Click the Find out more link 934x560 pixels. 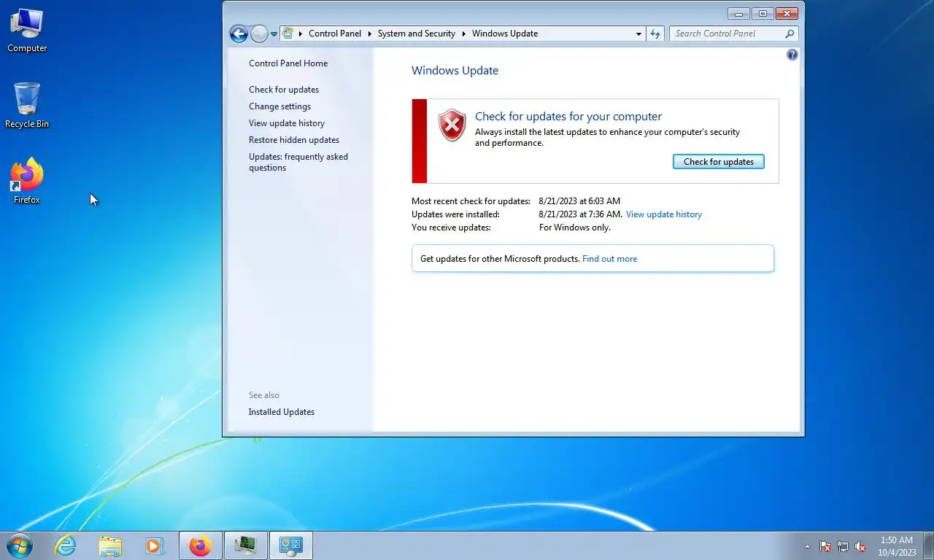(609, 259)
